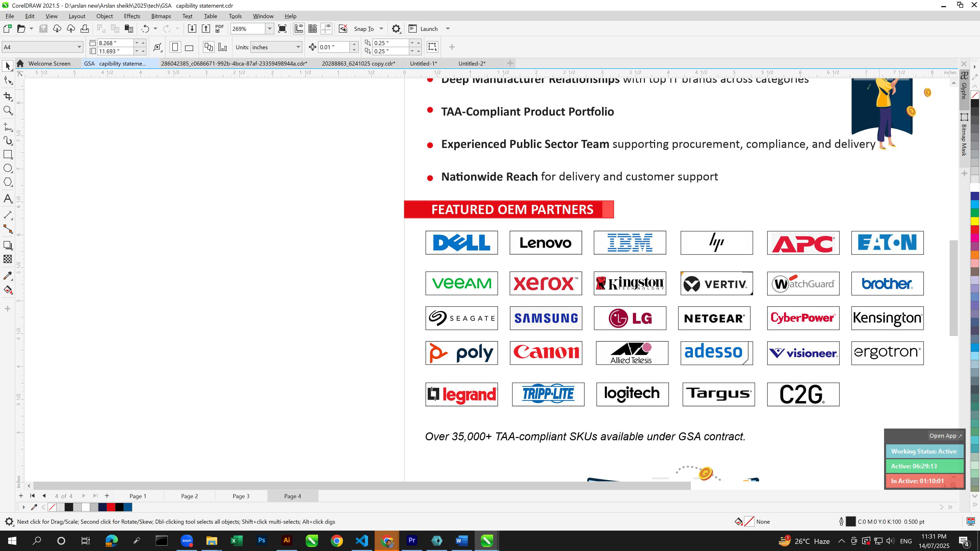
Task: Toggle Show Rulers button
Action: [299, 29]
